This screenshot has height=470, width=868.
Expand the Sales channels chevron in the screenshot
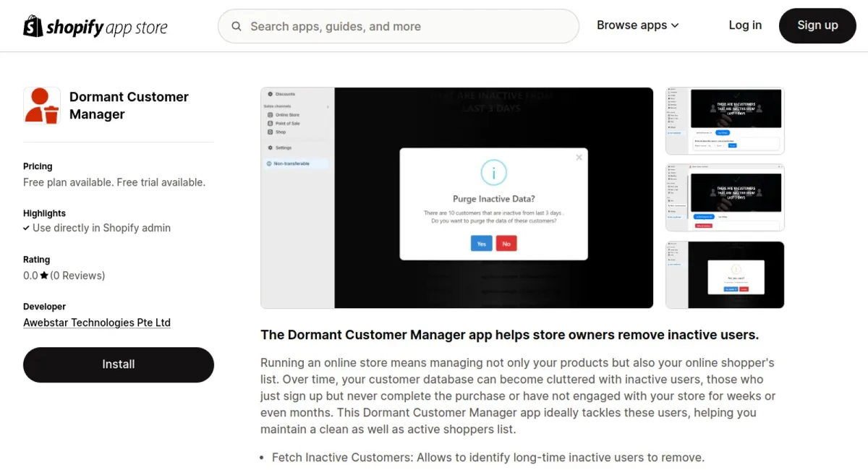click(x=328, y=107)
